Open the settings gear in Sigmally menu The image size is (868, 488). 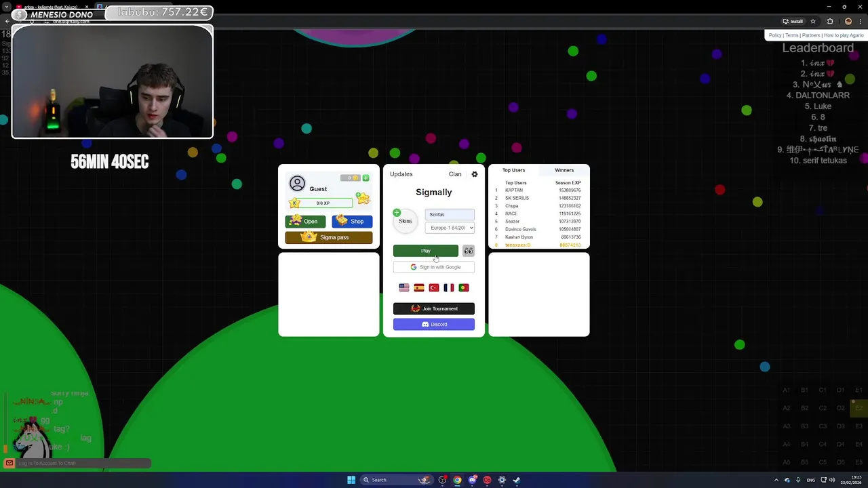pos(475,174)
